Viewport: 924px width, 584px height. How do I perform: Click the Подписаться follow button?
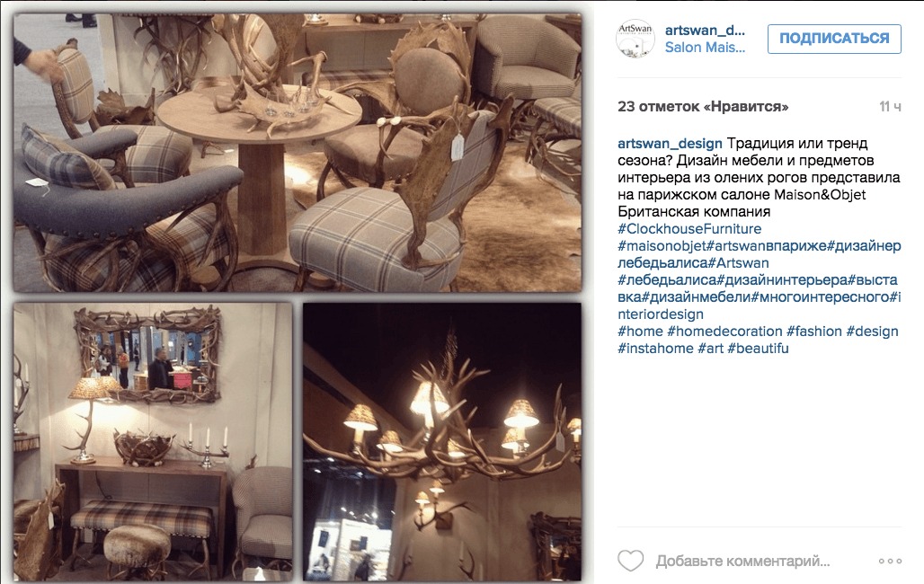pyautogui.click(x=834, y=39)
